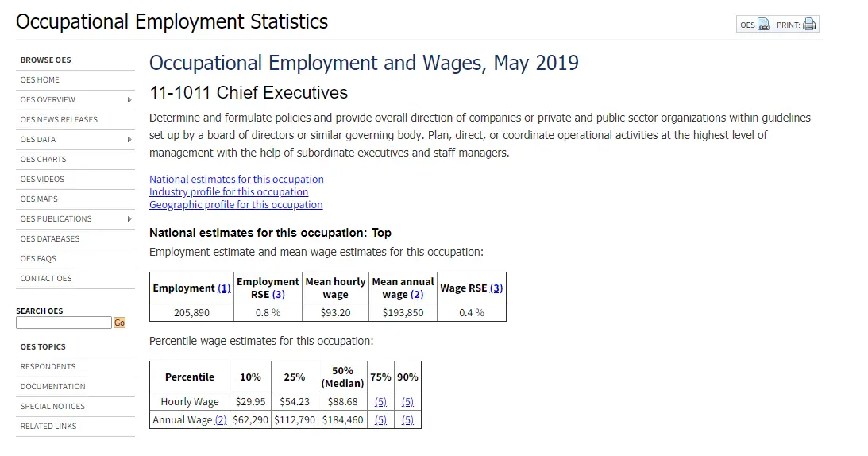Go to OES Charts page
The image size is (868, 456).
(x=43, y=160)
